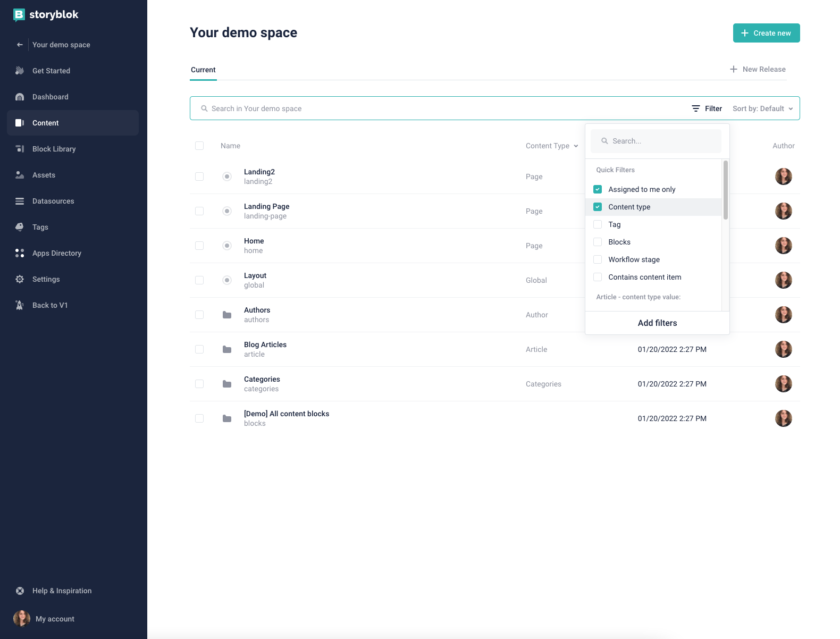Click the Blog Articles folder icon

227,349
